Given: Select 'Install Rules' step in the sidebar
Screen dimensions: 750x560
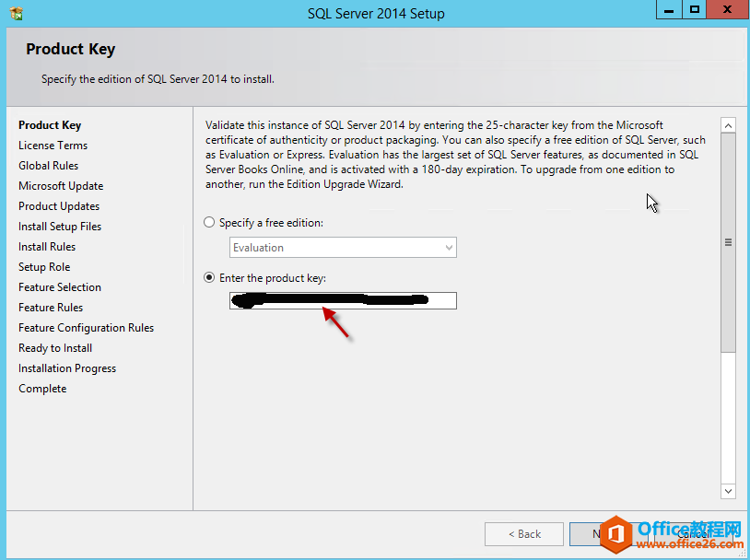Looking at the screenshot, I should pyautogui.click(x=47, y=247).
